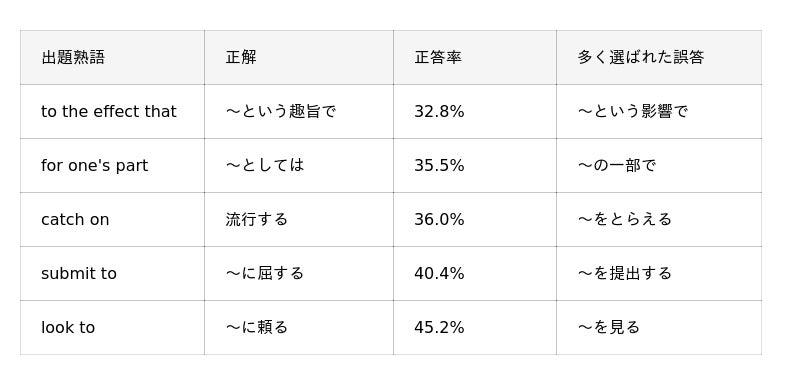Click the 正答率 column header
The width and height of the screenshot is (800, 385).
[x=475, y=57]
